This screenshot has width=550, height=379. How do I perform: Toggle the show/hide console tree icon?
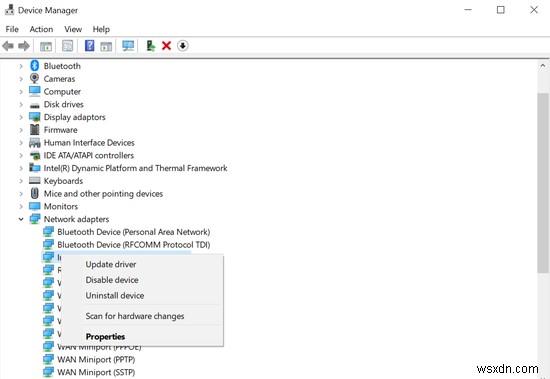[46, 46]
